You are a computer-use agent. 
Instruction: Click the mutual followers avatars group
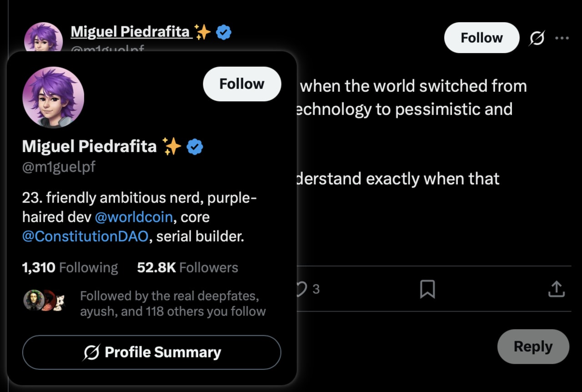coord(44,301)
